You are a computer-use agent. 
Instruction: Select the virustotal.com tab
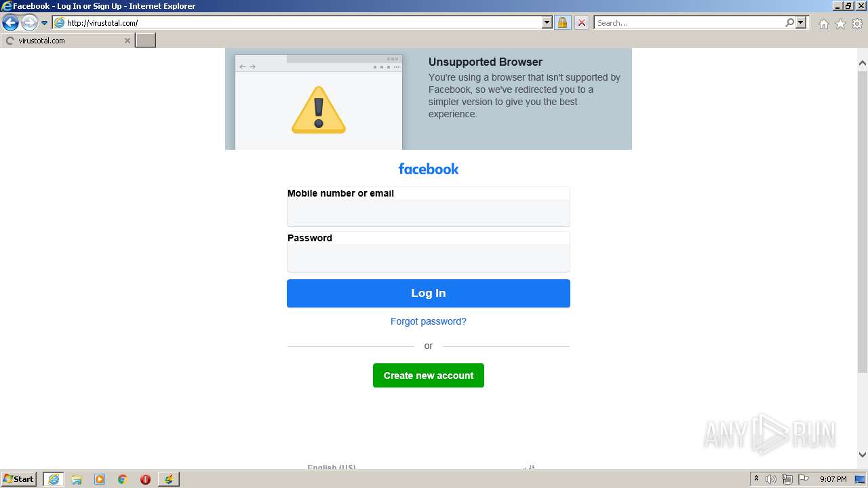click(x=66, y=41)
